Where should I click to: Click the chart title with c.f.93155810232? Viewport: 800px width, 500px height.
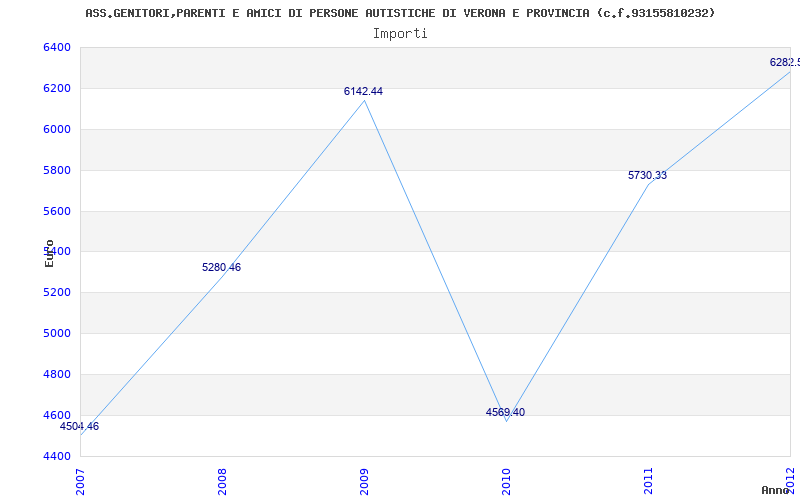400,13
